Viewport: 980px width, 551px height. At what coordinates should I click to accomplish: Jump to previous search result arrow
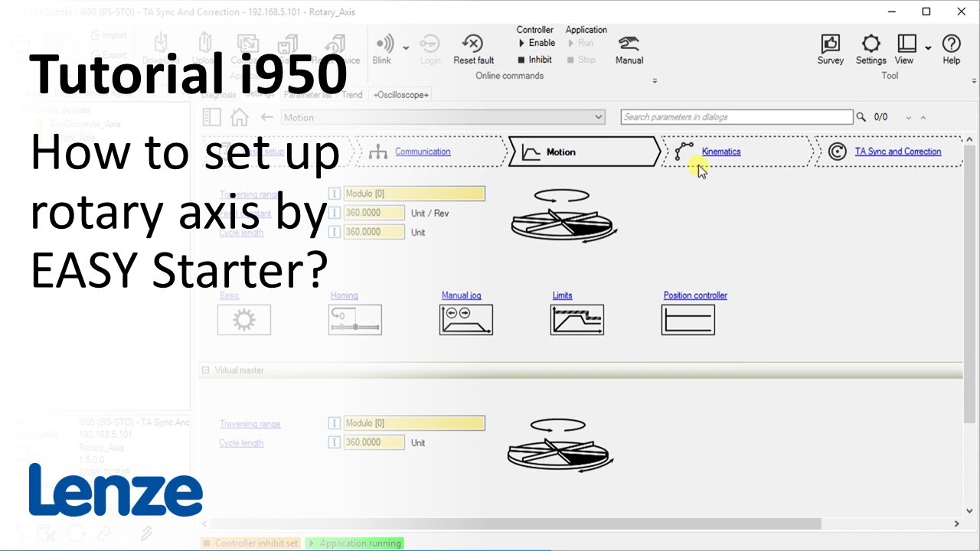click(923, 118)
